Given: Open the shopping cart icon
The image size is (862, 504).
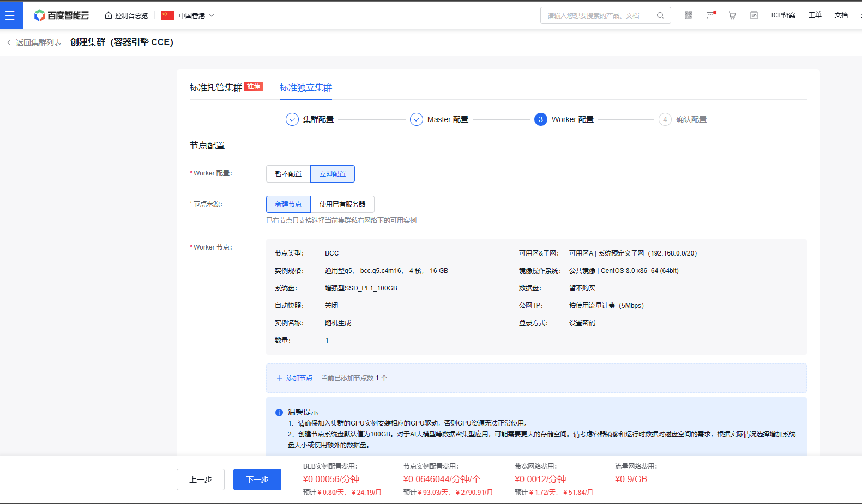Looking at the screenshot, I should [x=732, y=15].
